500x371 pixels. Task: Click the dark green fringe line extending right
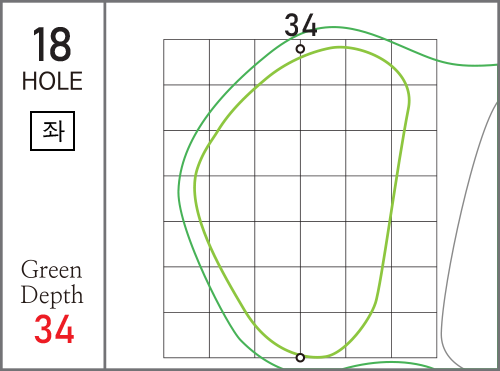pyautogui.click(x=467, y=64)
